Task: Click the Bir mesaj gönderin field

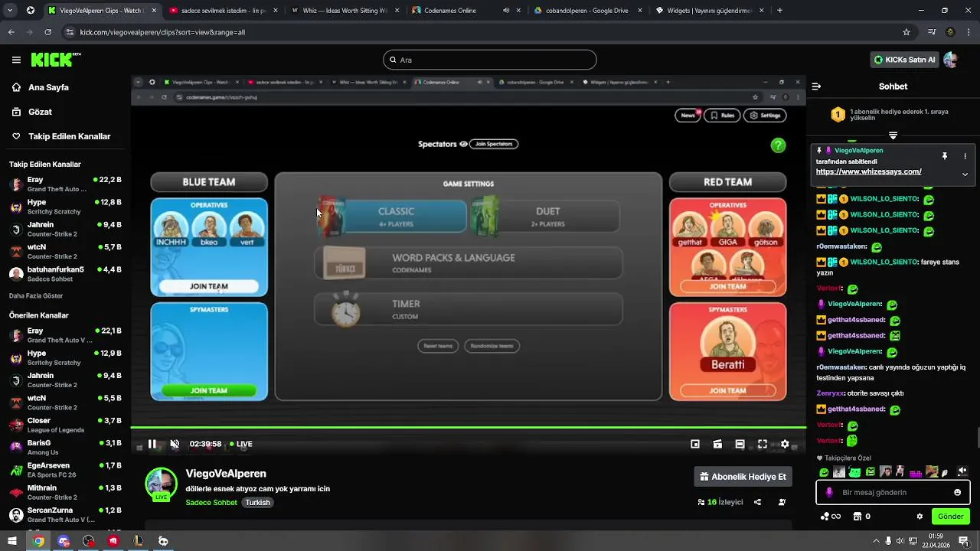Action: point(893,492)
